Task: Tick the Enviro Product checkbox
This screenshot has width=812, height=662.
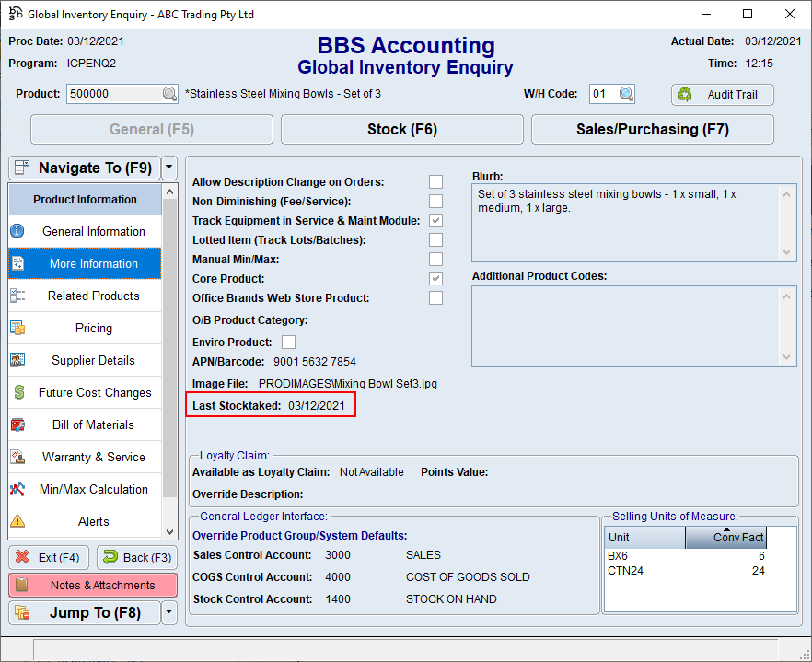Action: coord(288,343)
